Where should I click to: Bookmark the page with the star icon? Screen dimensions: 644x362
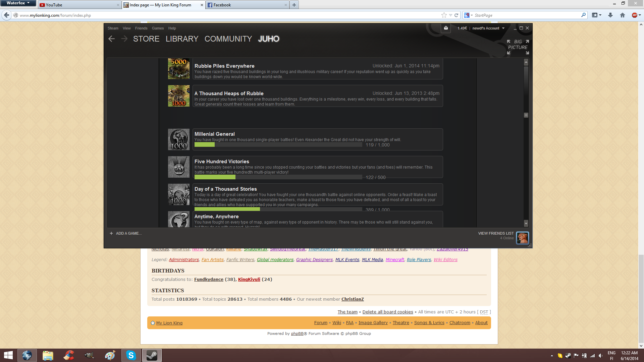click(x=444, y=15)
